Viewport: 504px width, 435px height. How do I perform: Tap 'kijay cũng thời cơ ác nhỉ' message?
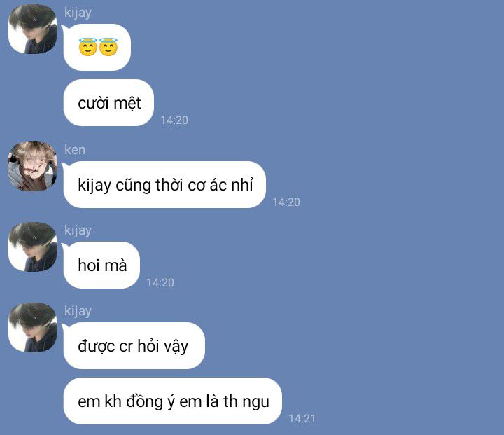pyautogui.click(x=164, y=185)
